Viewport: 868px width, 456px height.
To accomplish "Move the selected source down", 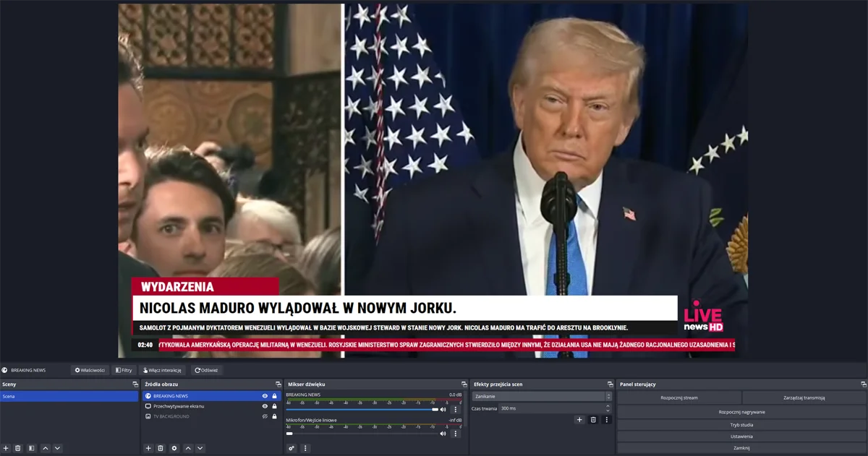I will (x=200, y=448).
